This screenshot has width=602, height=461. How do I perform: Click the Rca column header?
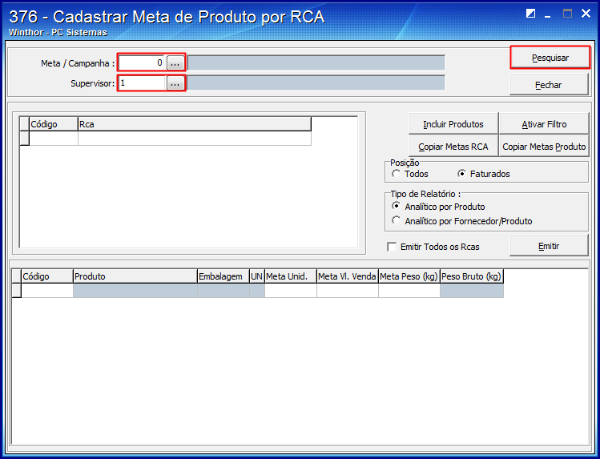coord(194,124)
